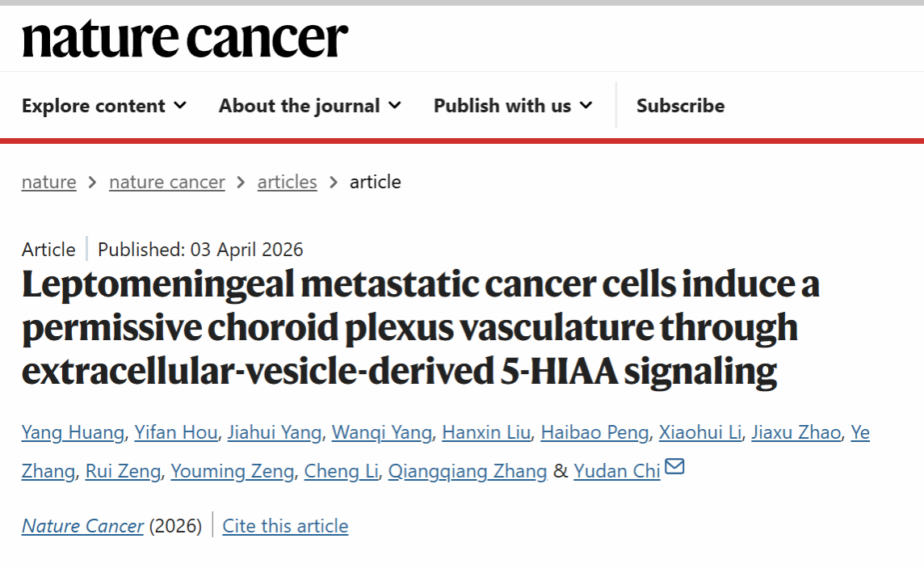Select author Qiangqiang Zhang link
The image size is (924, 568).
click(x=468, y=471)
